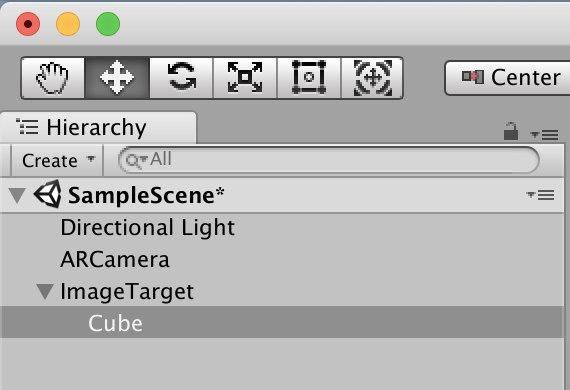Focus the Hierarchy search field
570x390 pixels.
click(329, 160)
